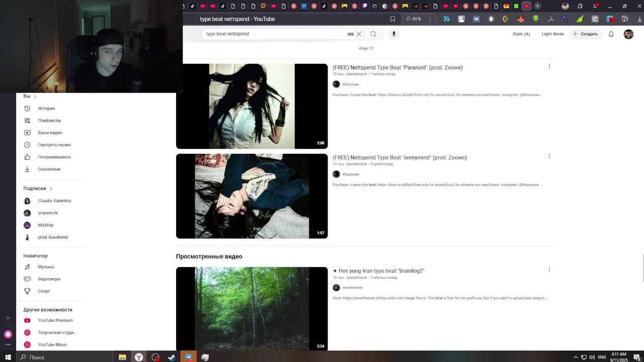Open the zoom 90% options menu

tap(430, 19)
